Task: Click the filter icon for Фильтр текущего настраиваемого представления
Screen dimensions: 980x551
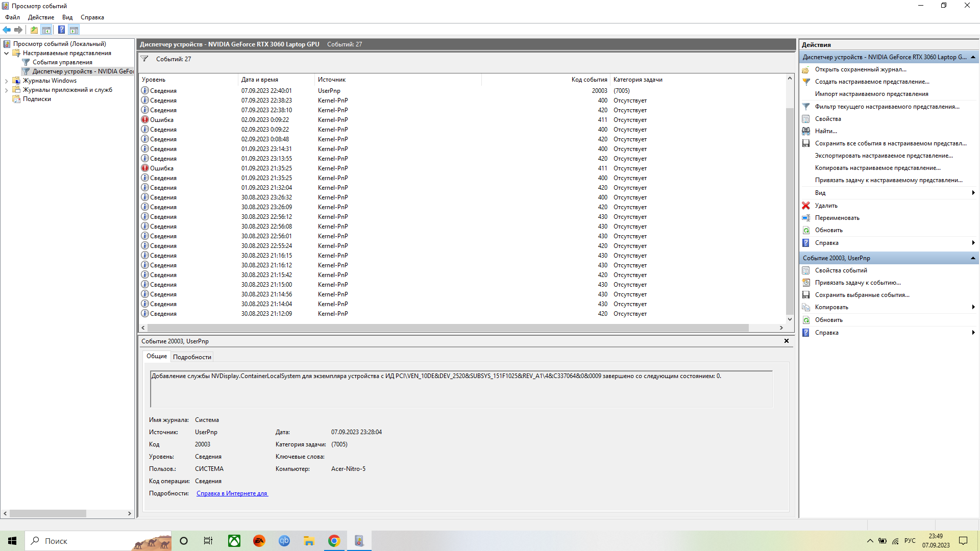Action: [x=806, y=107]
